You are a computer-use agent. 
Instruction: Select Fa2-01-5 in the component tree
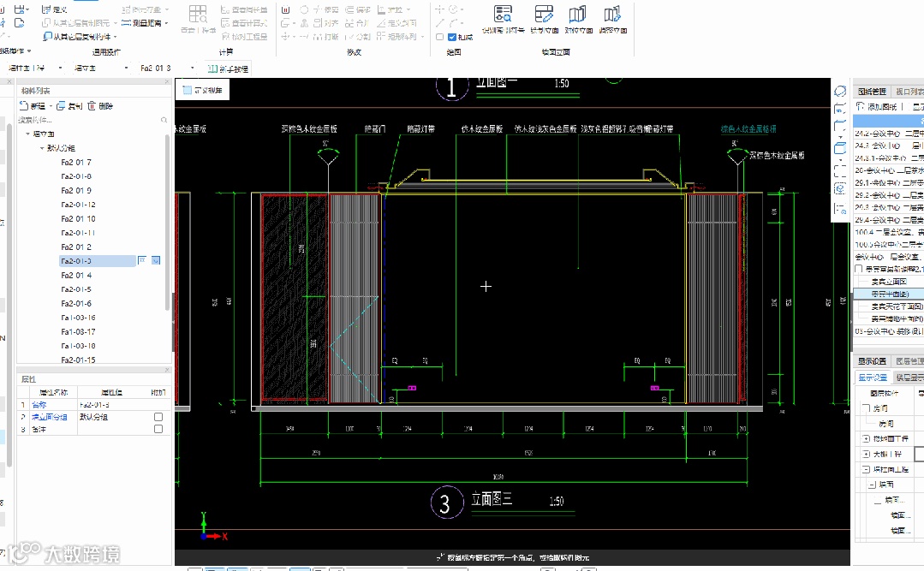pos(76,289)
